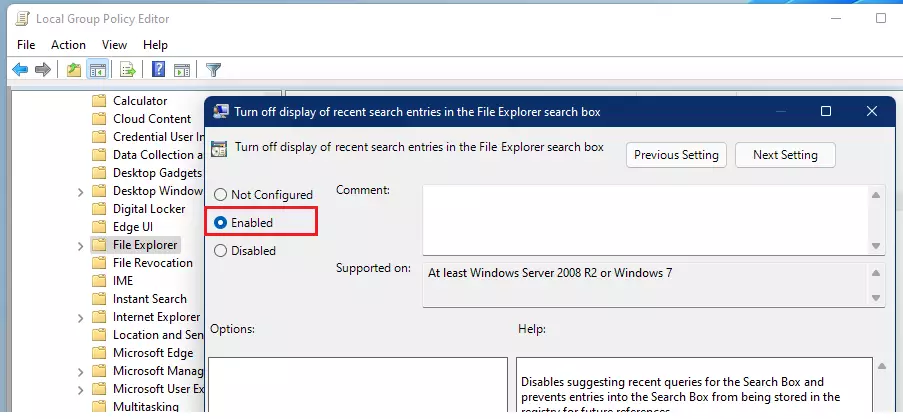Open the Action menu
The image size is (903, 419).
[68, 44]
